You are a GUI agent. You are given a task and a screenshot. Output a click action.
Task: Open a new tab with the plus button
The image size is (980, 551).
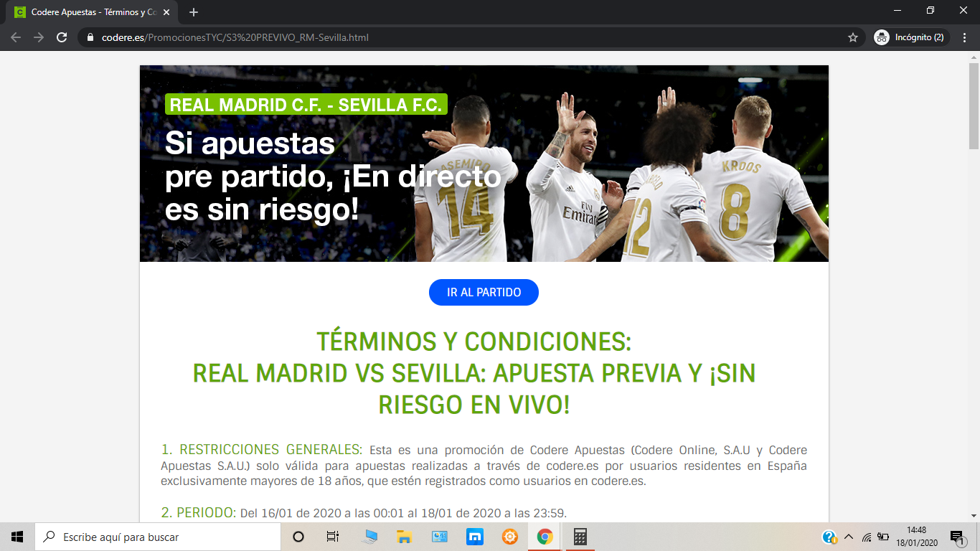coord(194,12)
